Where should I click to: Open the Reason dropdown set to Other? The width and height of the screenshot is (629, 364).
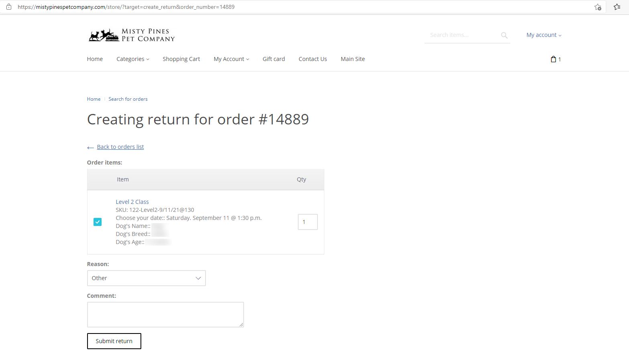(146, 278)
